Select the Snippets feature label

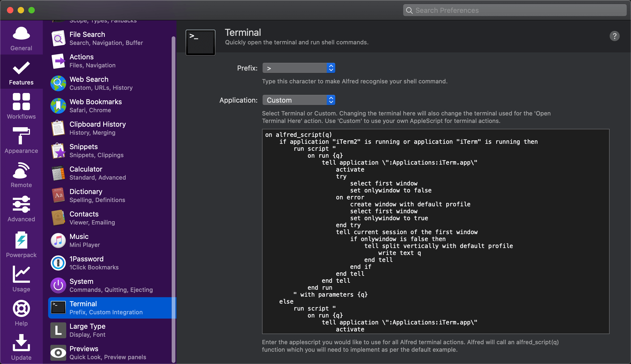click(84, 147)
